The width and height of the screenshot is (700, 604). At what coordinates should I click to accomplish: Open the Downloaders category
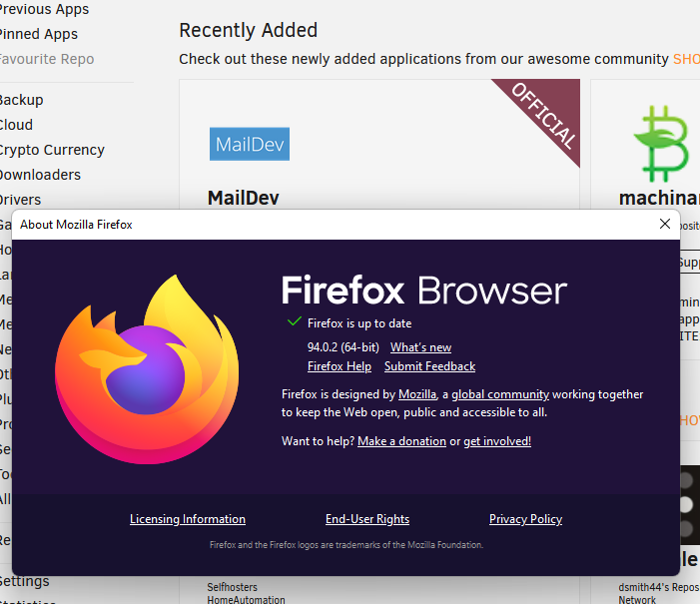pos(39,175)
